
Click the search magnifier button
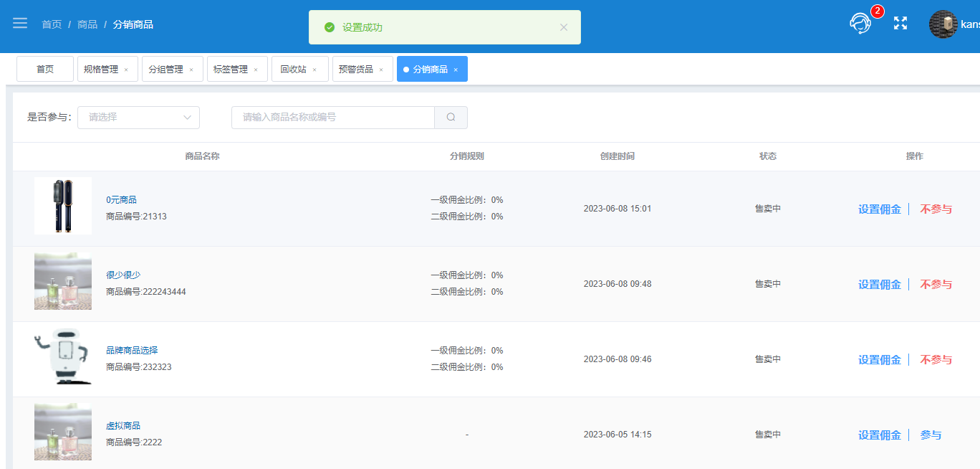click(x=451, y=118)
